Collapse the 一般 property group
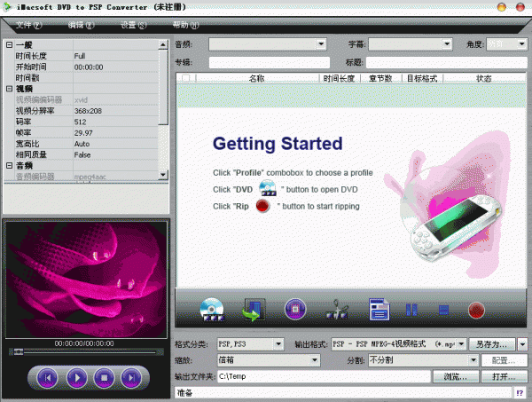Screen dimensions: 532x402 coord(9,44)
